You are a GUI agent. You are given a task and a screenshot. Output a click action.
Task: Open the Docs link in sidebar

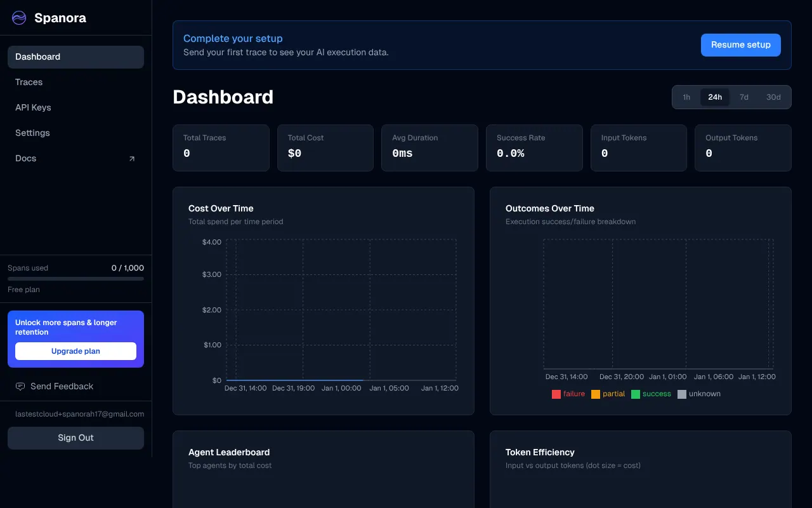(75, 158)
